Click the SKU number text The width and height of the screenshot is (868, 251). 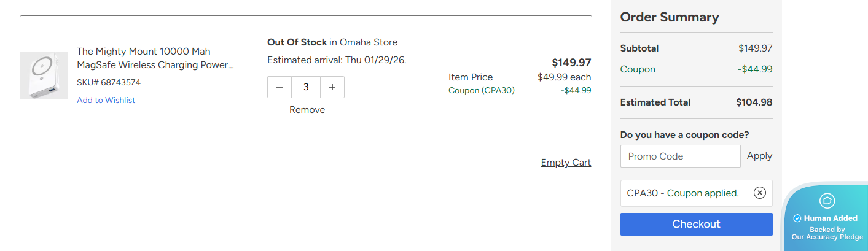click(x=109, y=82)
